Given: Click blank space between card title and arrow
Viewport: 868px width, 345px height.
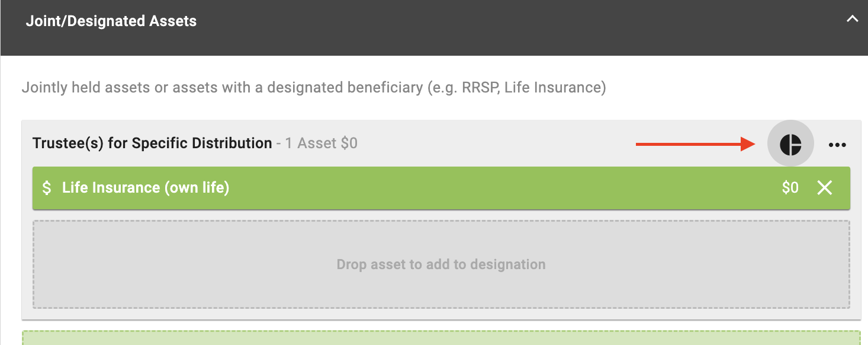Looking at the screenshot, I should coord(497,144).
